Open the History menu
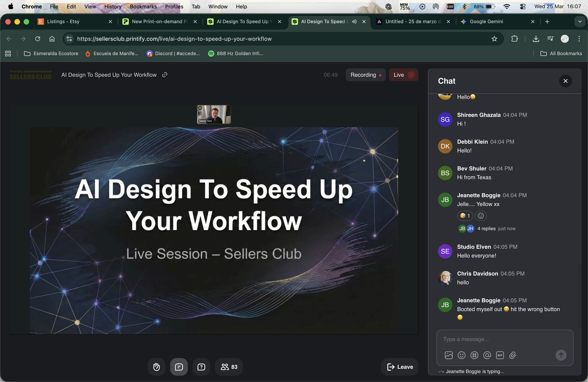Viewport: 588px width, 382px height. [113, 6]
